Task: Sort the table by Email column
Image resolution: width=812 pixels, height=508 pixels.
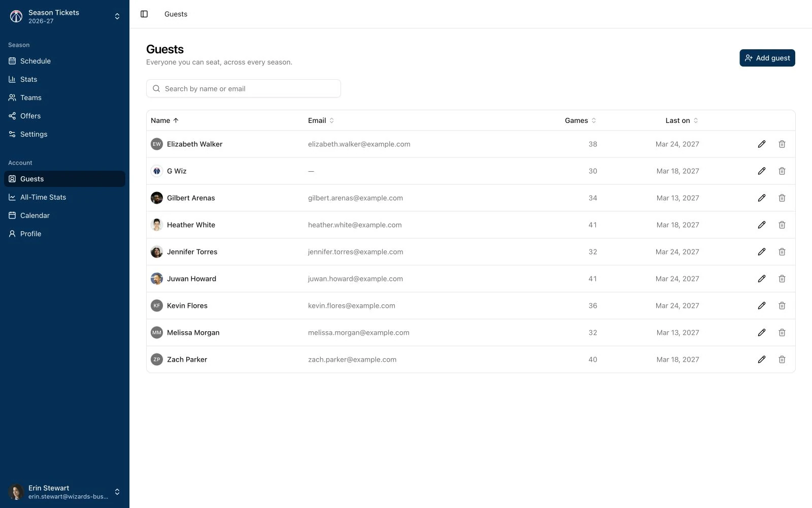Action: point(321,120)
